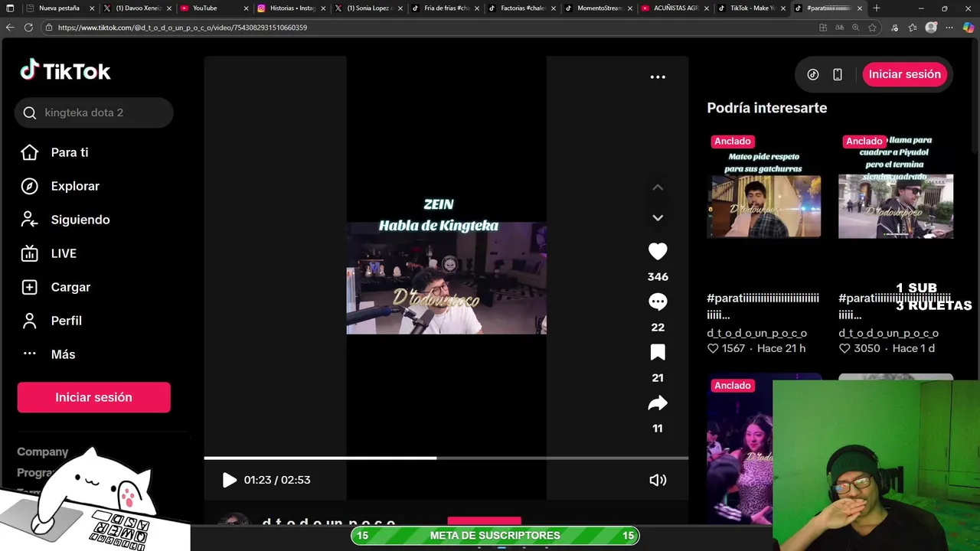The height and width of the screenshot is (551, 980).
Task: Click heart count 3050
Action: [x=859, y=348]
